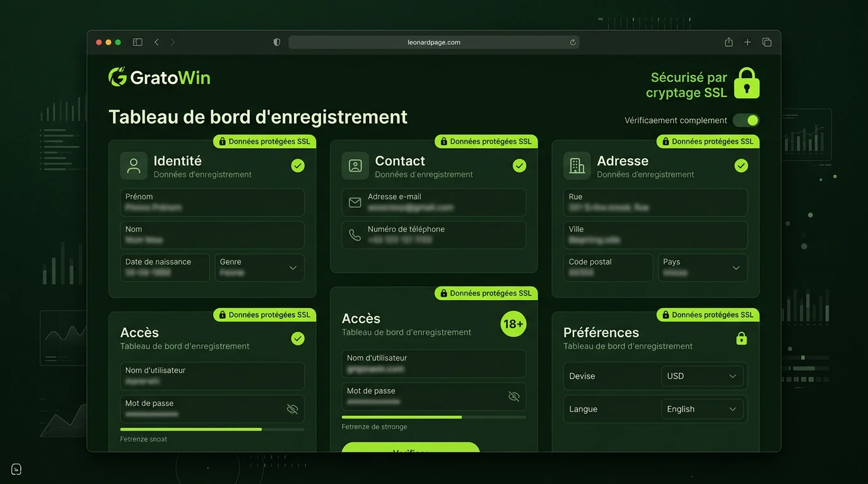This screenshot has width=868, height=484.
Task: Click Données protégées SSL badge on Préférences
Action: (708, 314)
